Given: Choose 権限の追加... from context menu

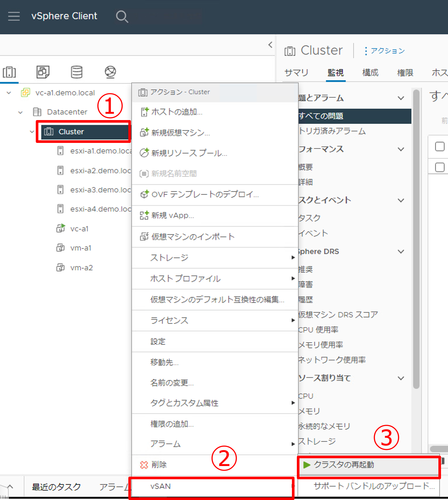Looking at the screenshot, I should (x=215, y=424).
